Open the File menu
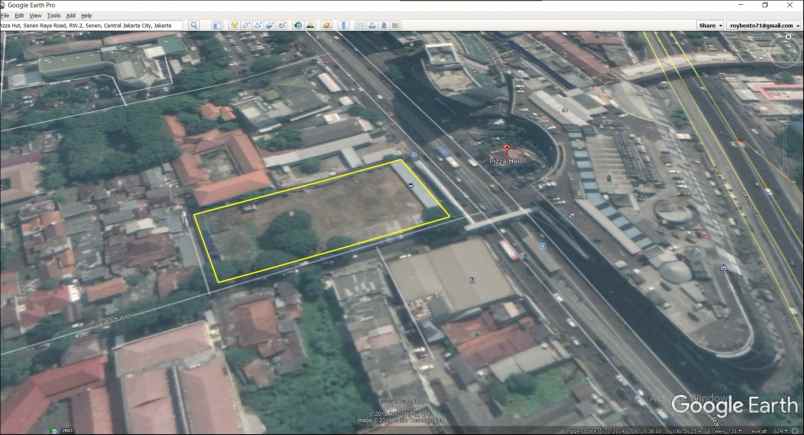The image size is (804, 435). 5,16
